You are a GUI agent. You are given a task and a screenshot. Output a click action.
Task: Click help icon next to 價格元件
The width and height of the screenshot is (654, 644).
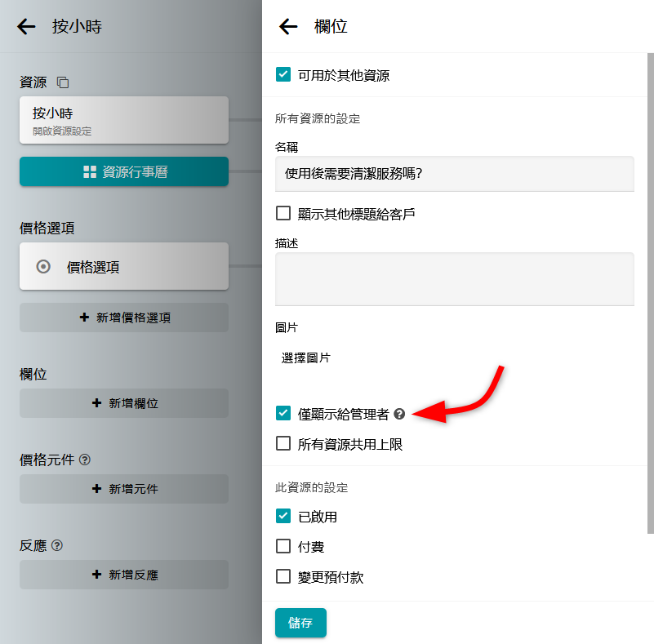pyautogui.click(x=85, y=460)
